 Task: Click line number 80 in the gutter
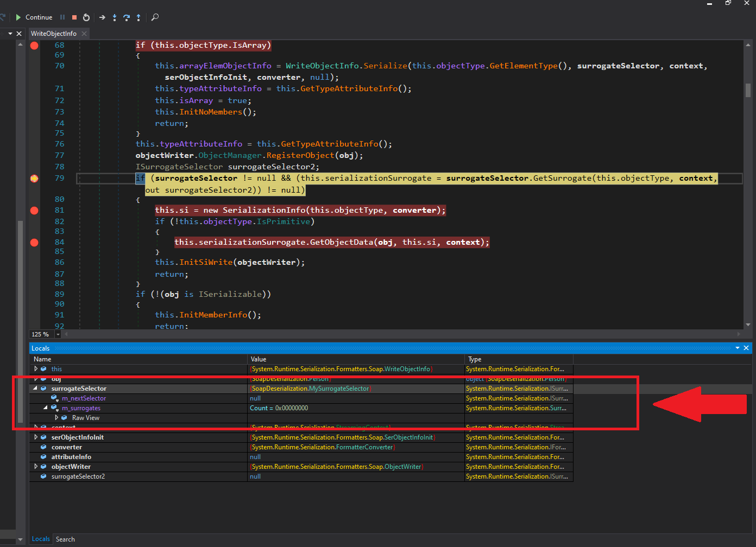59,199
